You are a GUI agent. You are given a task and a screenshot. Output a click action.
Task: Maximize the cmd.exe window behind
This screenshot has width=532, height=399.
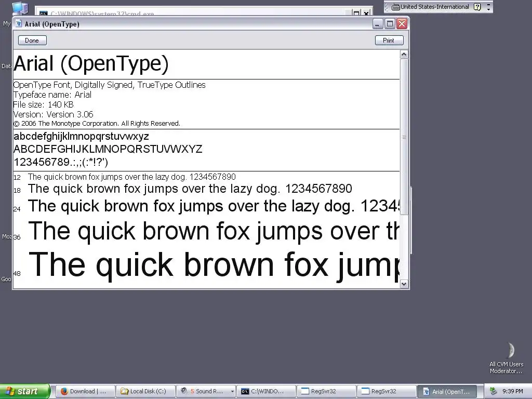point(356,13)
